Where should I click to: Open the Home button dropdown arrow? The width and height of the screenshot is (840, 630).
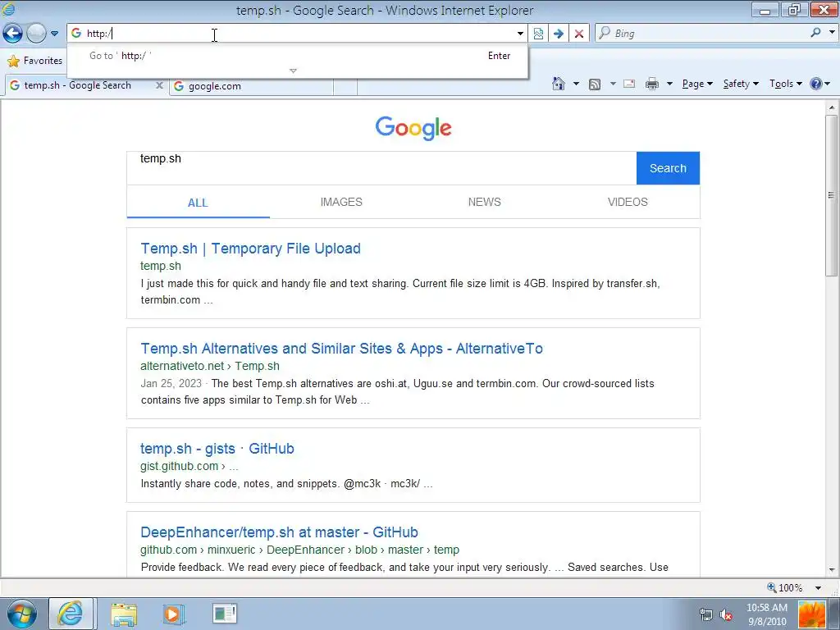pos(576,84)
